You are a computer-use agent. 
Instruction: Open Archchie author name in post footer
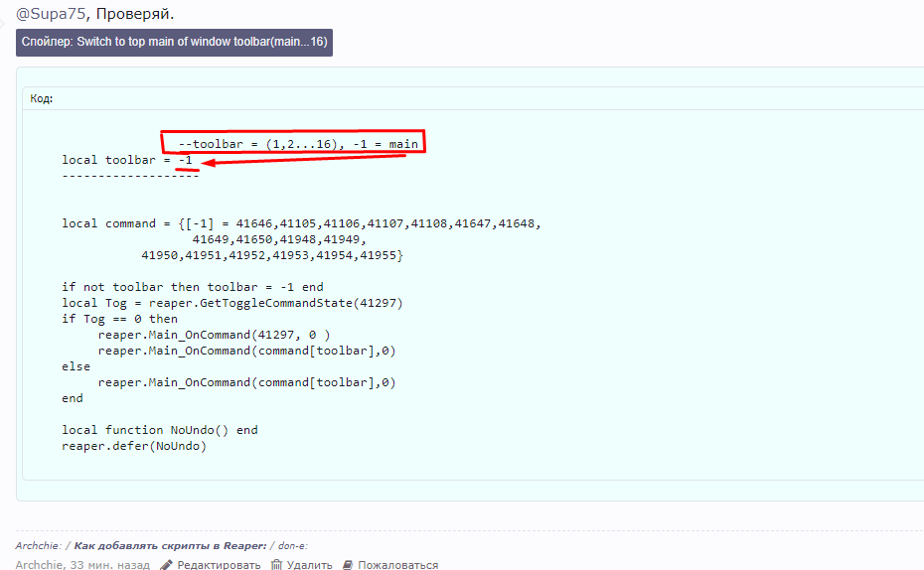(x=39, y=565)
